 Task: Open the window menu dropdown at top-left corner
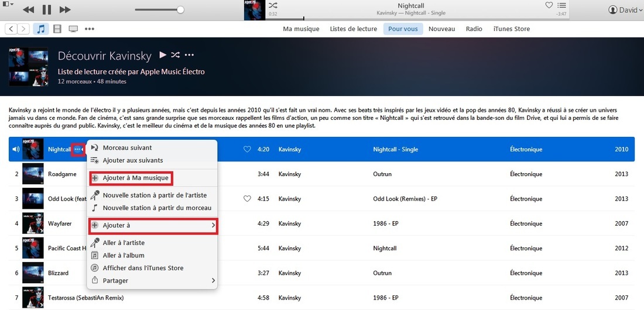point(8,4)
